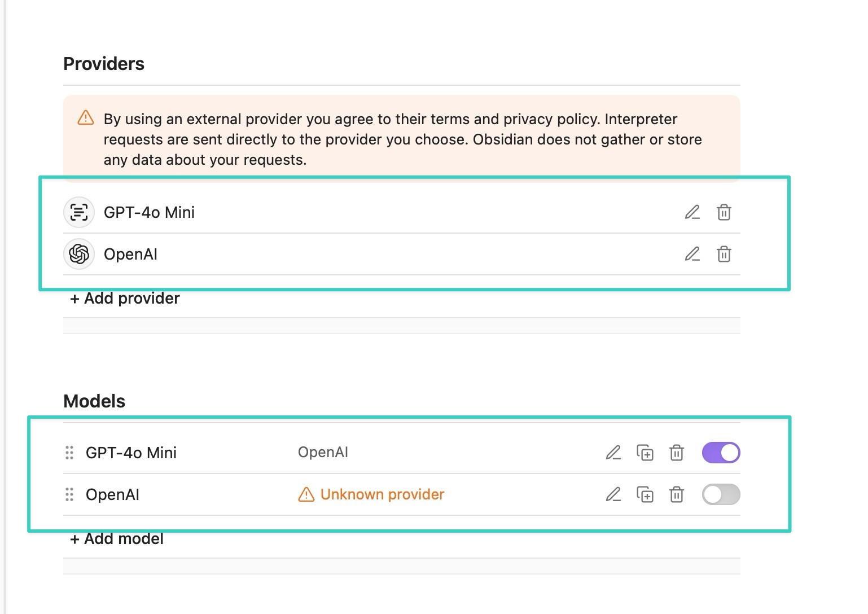Click the GPT-4o Mini model drag handle
Viewport: 868px width, 614px height.
(x=69, y=453)
